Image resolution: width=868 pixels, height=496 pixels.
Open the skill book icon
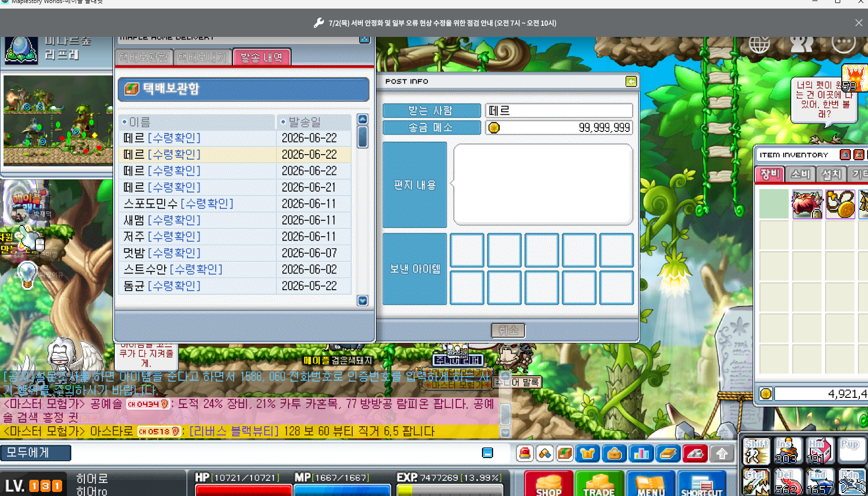click(667, 454)
